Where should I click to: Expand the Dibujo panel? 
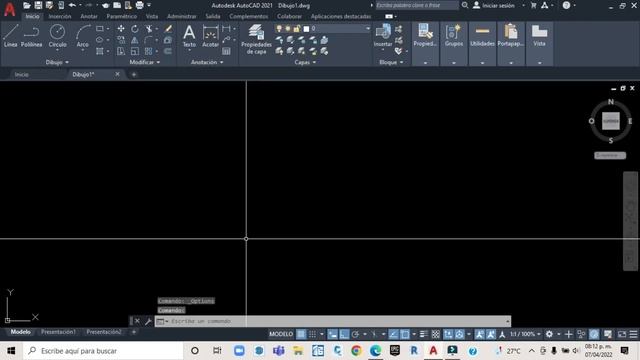tap(57, 62)
